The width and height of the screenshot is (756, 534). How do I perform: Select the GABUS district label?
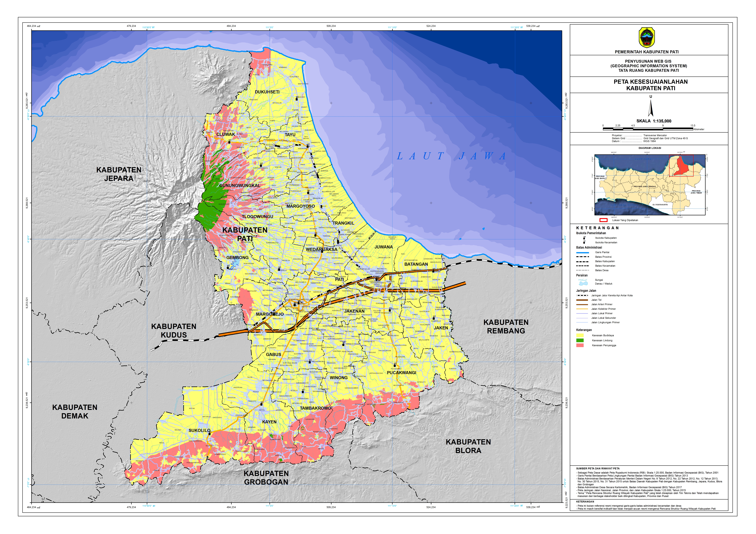tap(274, 355)
